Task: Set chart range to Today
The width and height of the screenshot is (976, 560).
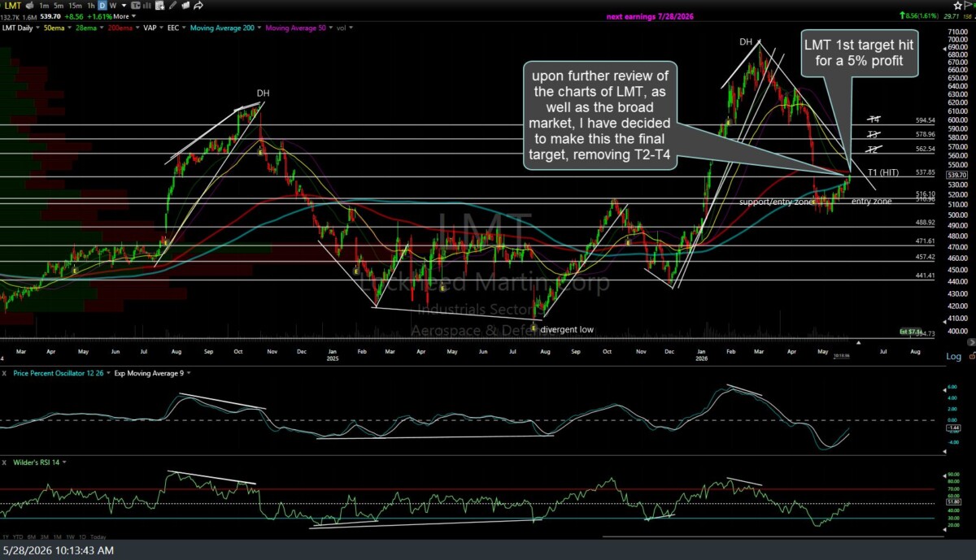Action: click(x=97, y=537)
